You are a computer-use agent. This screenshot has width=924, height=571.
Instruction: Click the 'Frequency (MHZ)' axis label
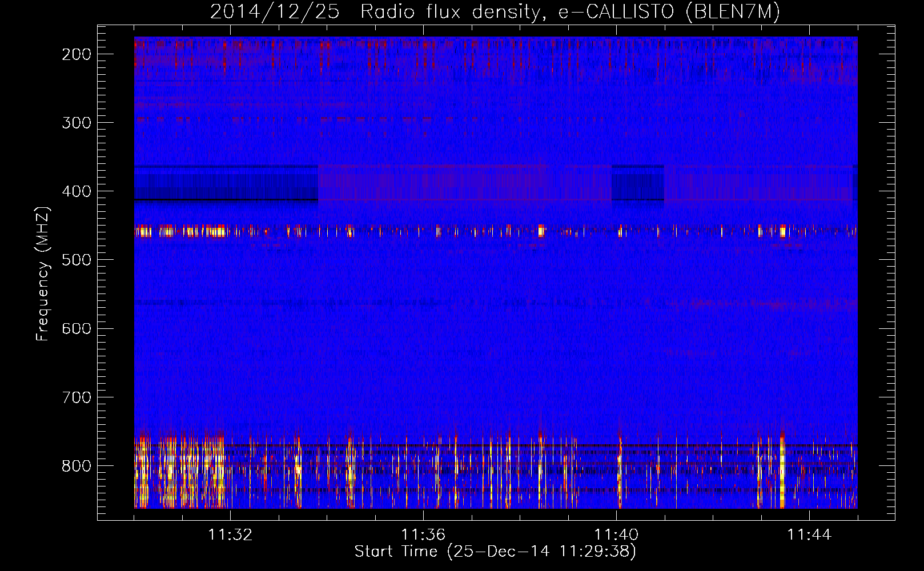(43, 274)
